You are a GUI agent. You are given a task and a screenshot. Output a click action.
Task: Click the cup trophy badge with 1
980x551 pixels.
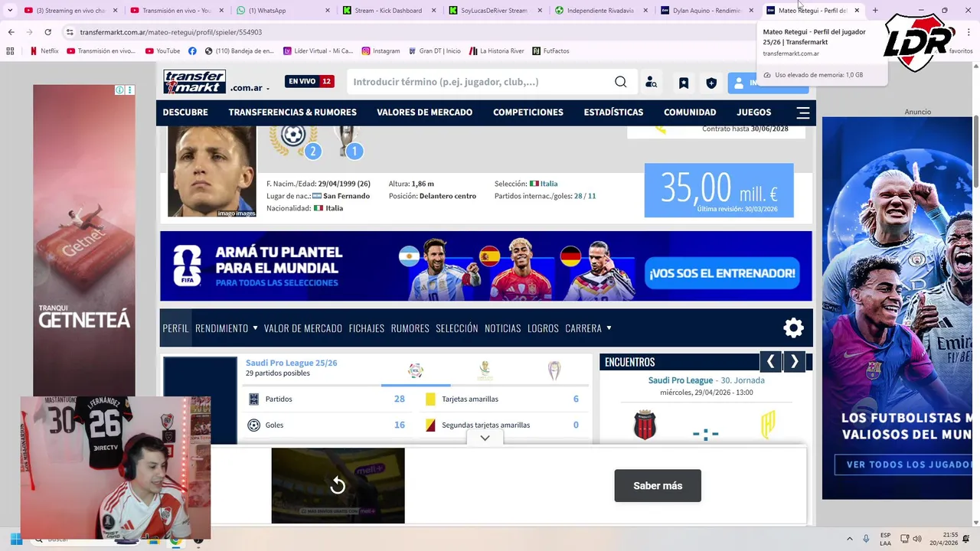pyautogui.click(x=347, y=142)
